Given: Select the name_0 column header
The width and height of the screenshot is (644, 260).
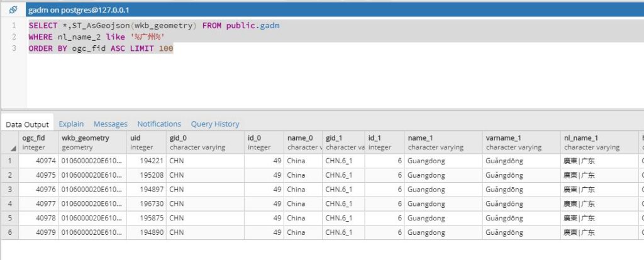Looking at the screenshot, I should (303, 143).
